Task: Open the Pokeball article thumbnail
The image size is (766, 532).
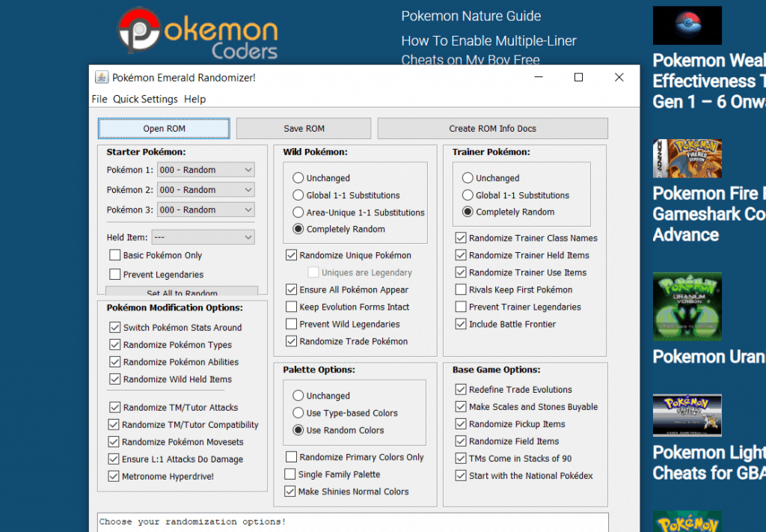Action: pos(687,25)
